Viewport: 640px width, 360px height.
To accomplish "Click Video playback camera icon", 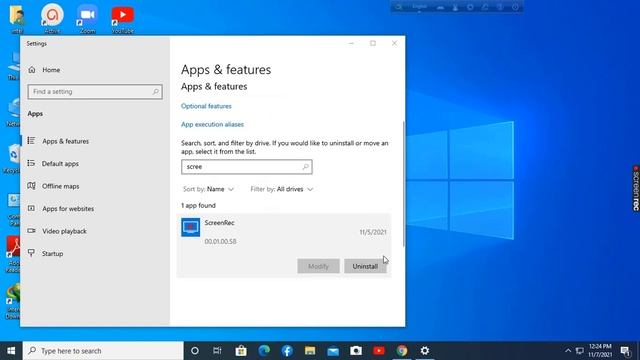I will (x=31, y=231).
